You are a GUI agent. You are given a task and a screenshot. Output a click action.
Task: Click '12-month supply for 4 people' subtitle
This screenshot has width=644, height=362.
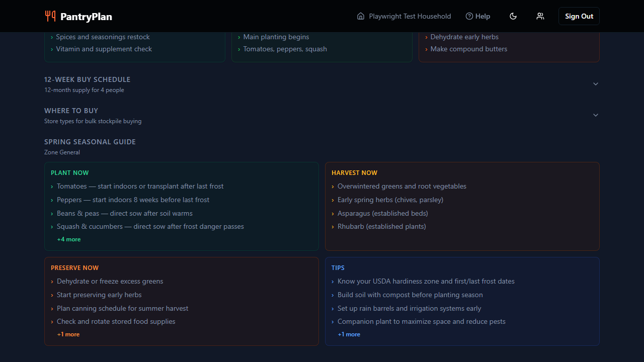click(x=84, y=90)
